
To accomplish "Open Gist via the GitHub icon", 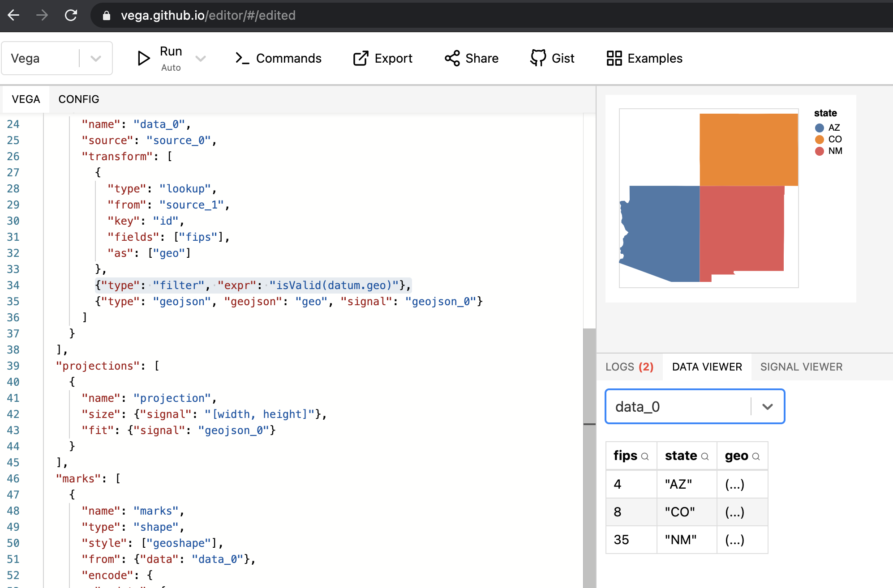I will click(x=538, y=58).
